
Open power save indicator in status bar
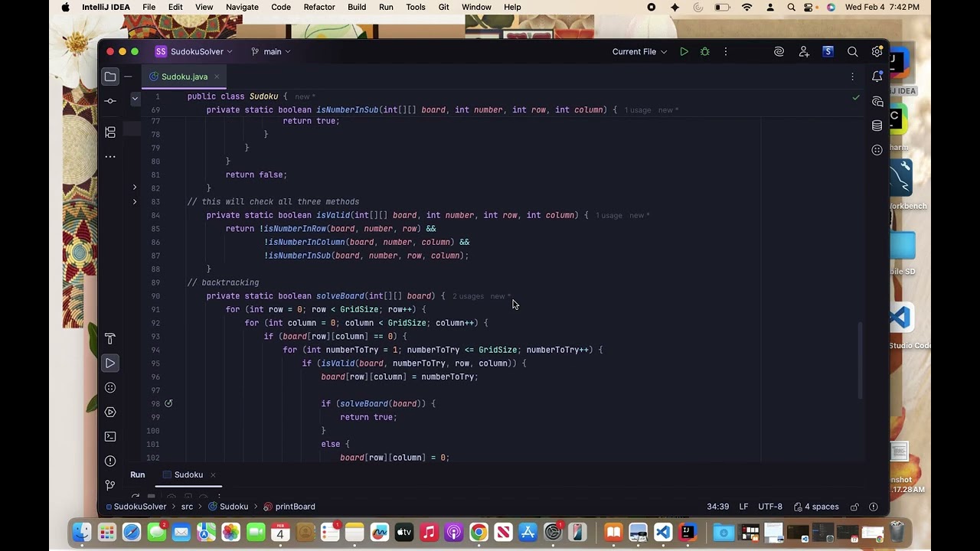pos(874,507)
